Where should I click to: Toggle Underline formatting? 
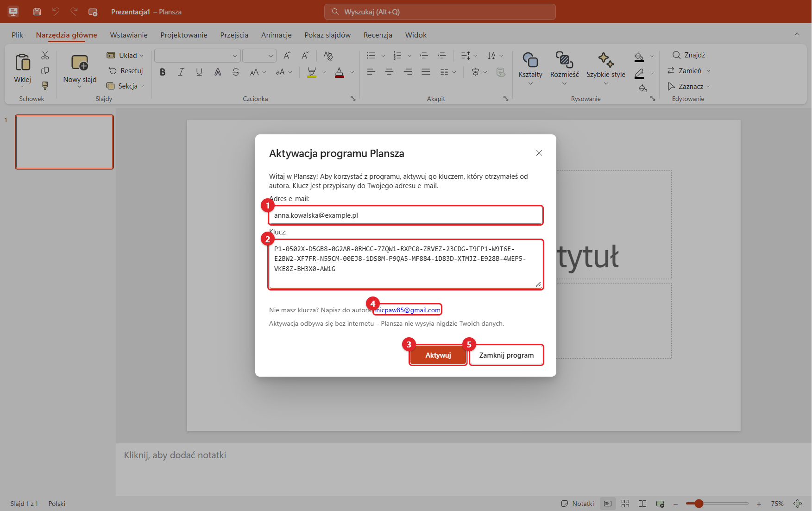(199, 72)
